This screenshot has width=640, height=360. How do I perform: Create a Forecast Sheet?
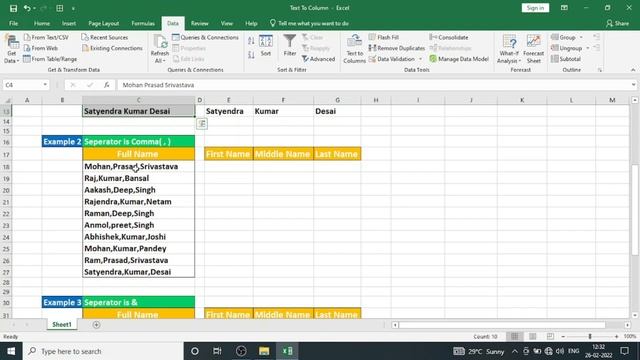pyautogui.click(x=533, y=49)
